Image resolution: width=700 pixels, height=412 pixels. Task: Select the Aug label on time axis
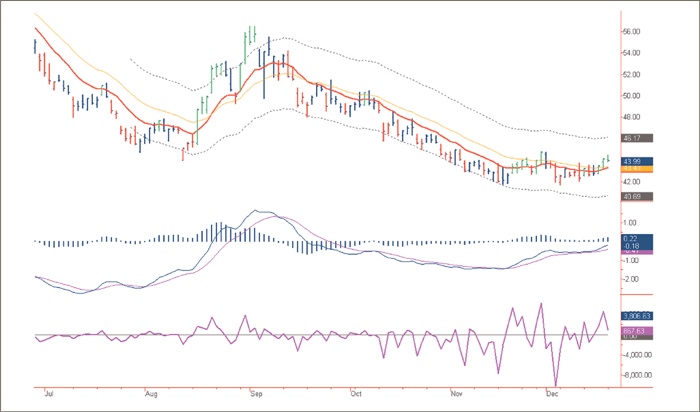point(152,395)
